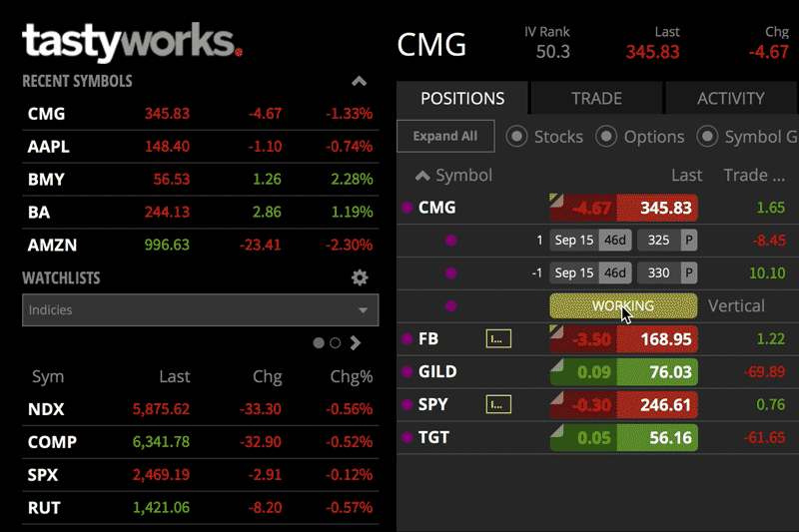Screen dimensions: 799x532
Task: Go to next watchlist page arrow
Action: [x=356, y=343]
